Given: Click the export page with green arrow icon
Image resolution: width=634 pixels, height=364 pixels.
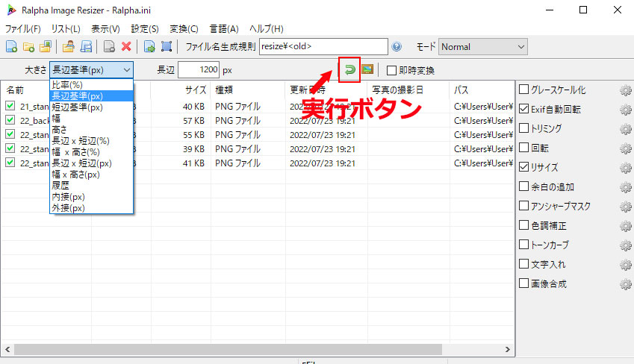Looking at the screenshot, I should [x=149, y=46].
